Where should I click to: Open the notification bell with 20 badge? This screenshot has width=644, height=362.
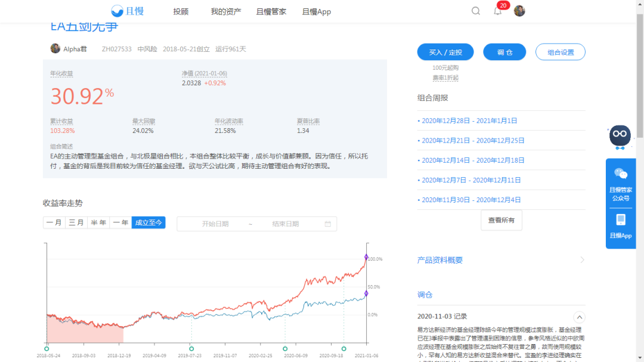click(498, 11)
